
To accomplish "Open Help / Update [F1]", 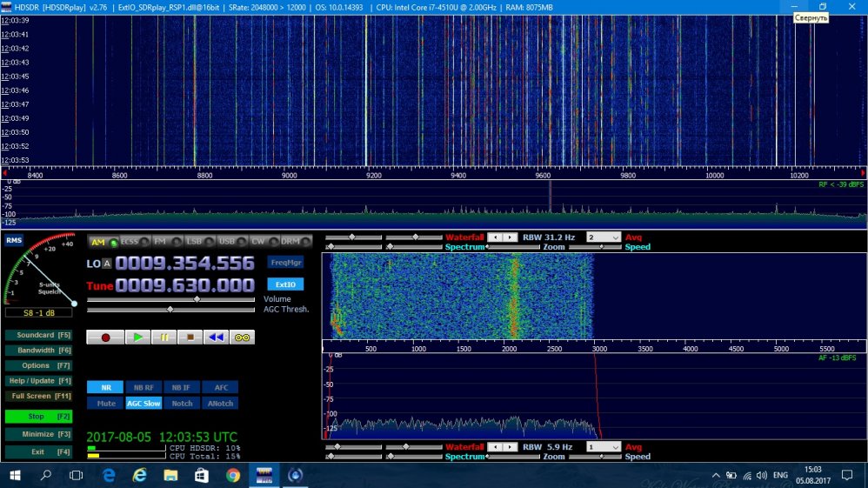I will pos(39,380).
